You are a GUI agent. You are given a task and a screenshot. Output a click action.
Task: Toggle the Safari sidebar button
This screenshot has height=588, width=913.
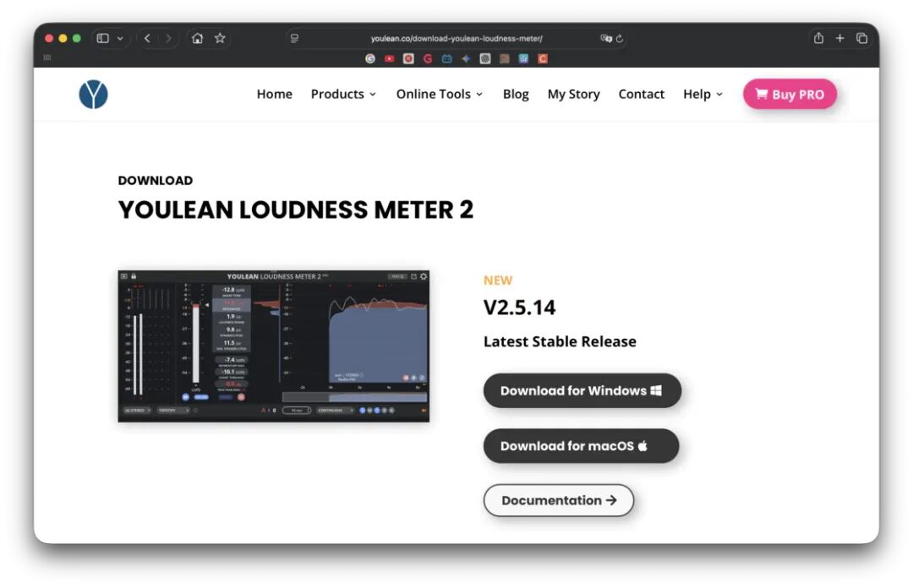click(103, 38)
